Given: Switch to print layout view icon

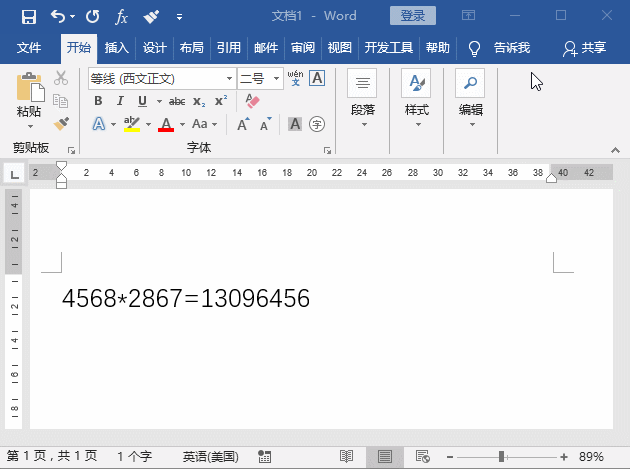Looking at the screenshot, I should click(x=385, y=457).
